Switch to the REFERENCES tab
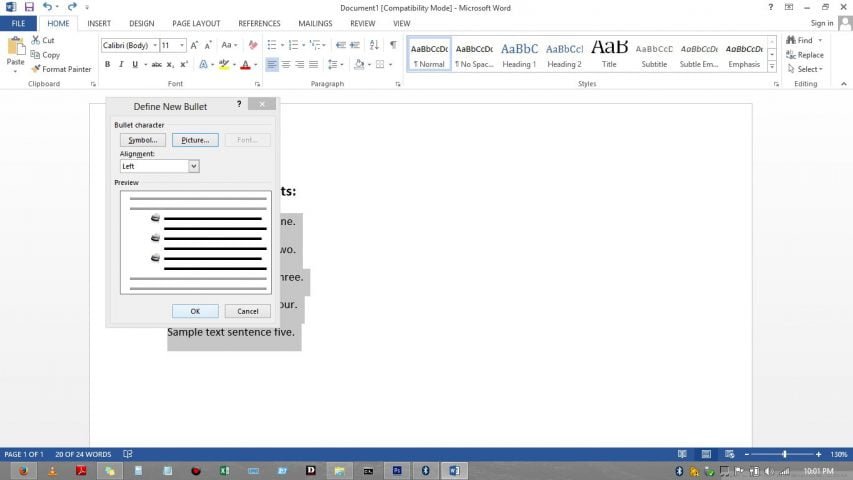This screenshot has width=853, height=480. (x=259, y=23)
